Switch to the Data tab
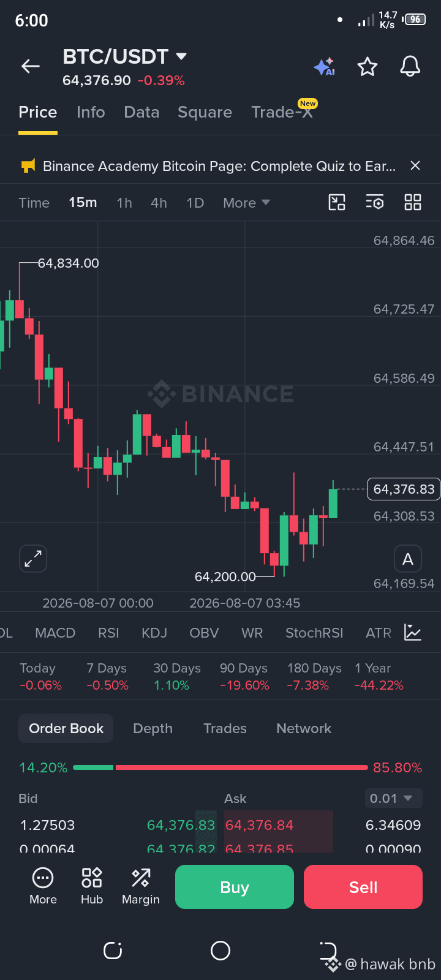This screenshot has height=980, width=441. (141, 113)
